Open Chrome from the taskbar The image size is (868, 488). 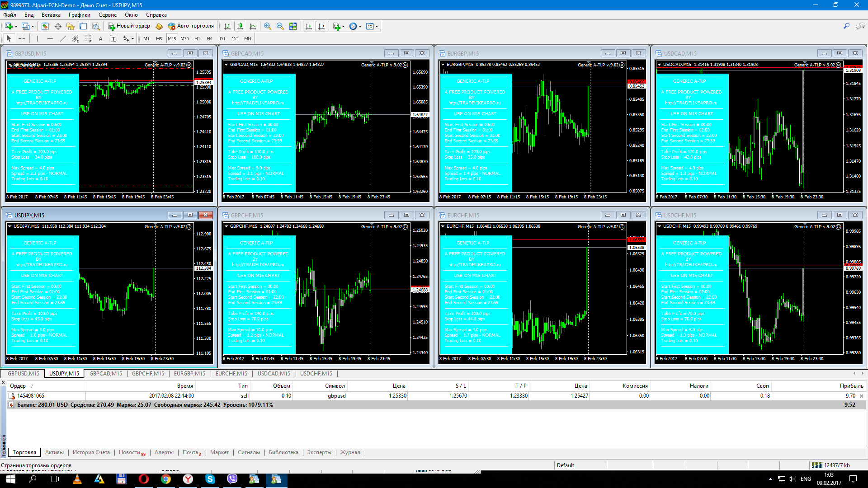(166, 479)
